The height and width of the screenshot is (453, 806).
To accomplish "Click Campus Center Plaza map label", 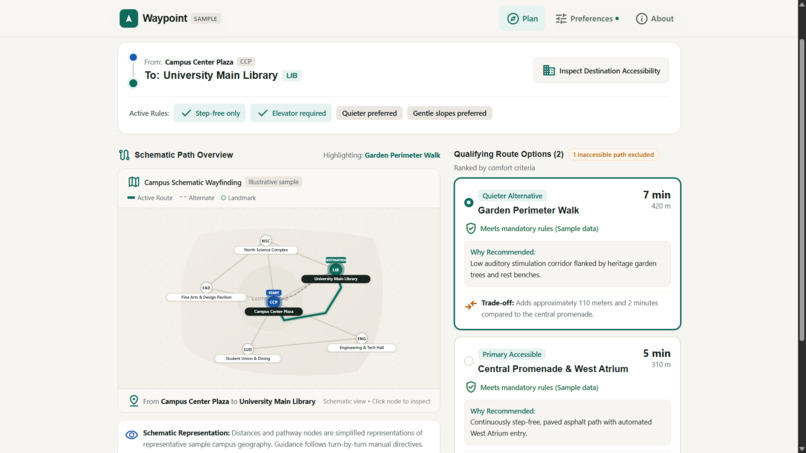I will (x=273, y=312).
